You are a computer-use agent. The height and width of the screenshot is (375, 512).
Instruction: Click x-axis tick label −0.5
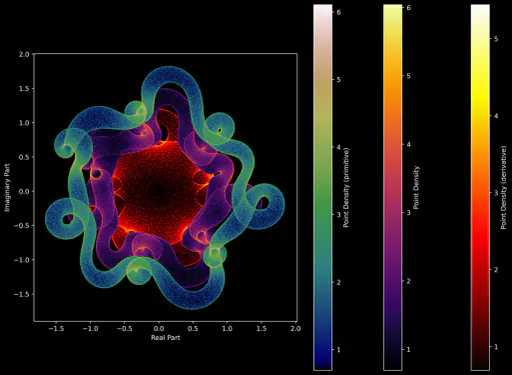(125, 329)
